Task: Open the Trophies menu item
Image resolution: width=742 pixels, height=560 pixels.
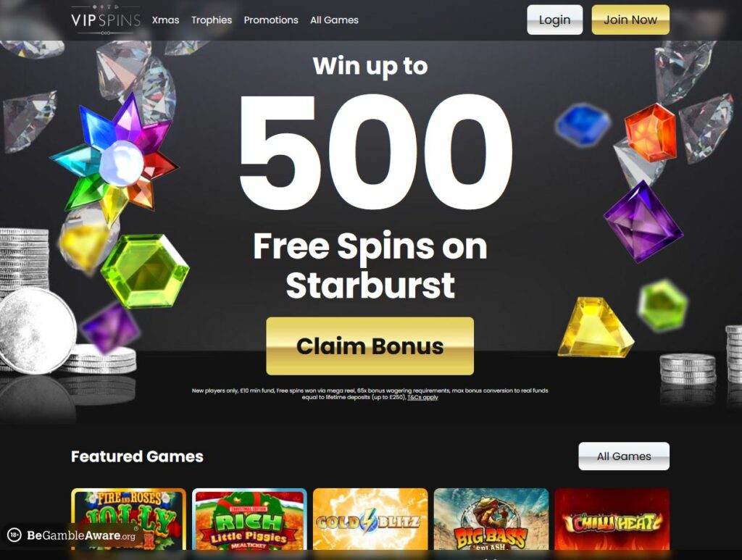Action: pyautogui.click(x=212, y=20)
